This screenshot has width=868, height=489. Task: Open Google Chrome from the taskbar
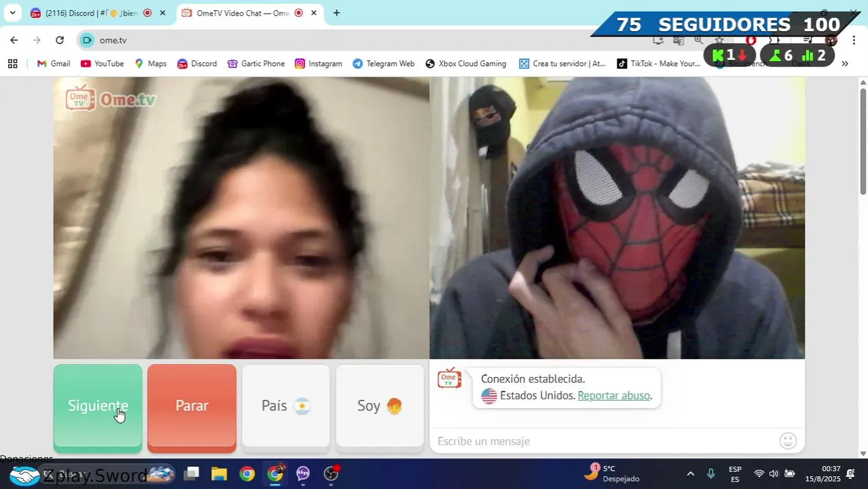tap(247, 473)
